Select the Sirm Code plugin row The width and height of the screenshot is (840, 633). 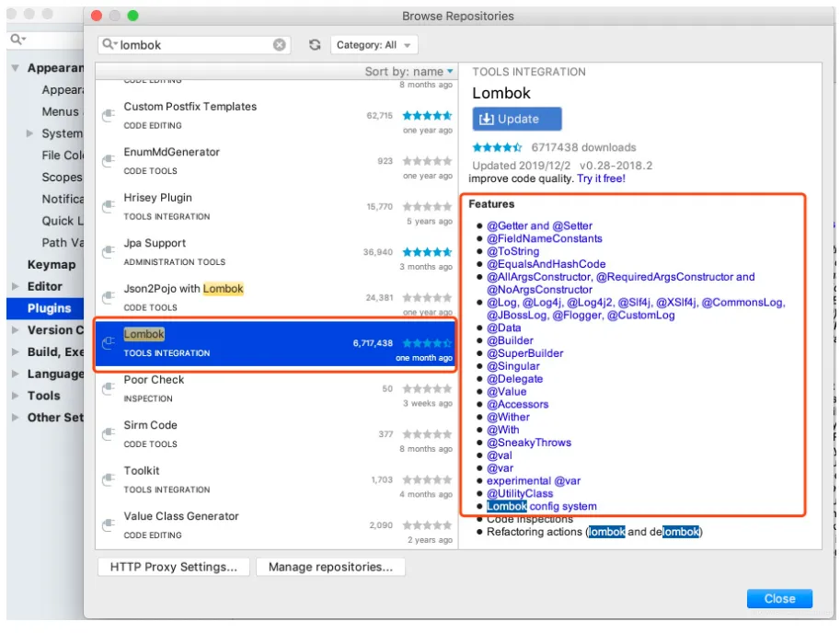[x=275, y=434]
